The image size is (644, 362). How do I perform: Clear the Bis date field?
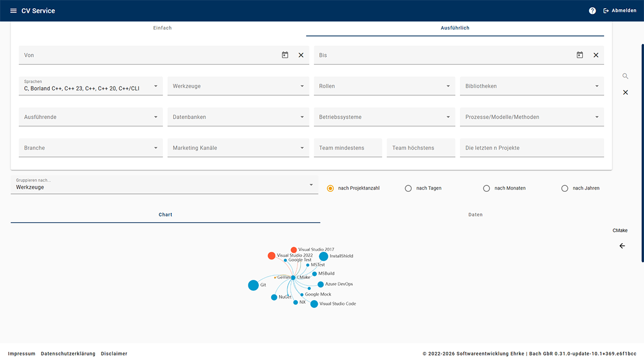596,55
